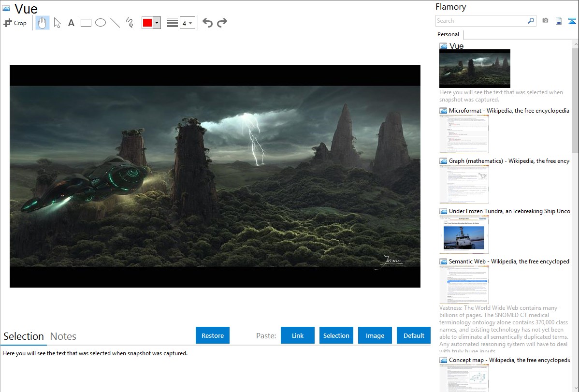Click the sidebar scroll up arrow

[x=575, y=44]
